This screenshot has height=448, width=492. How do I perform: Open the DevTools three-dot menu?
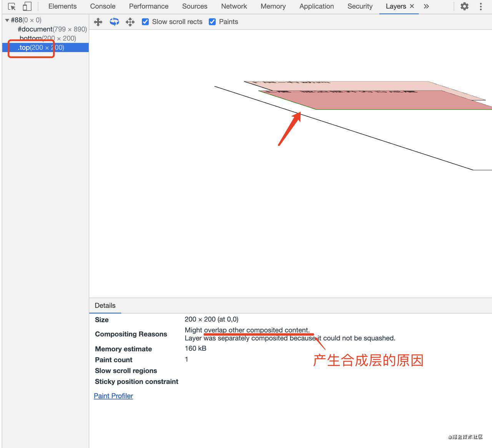(480, 7)
